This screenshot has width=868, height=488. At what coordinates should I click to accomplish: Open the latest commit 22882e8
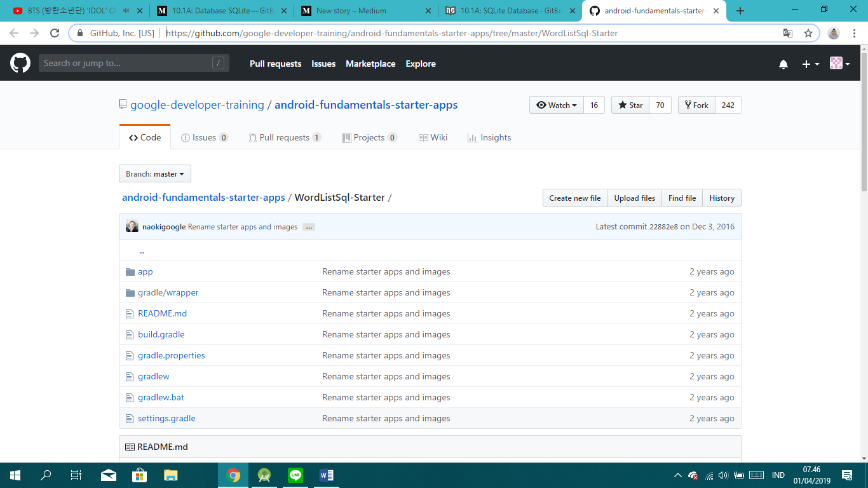(663, 227)
